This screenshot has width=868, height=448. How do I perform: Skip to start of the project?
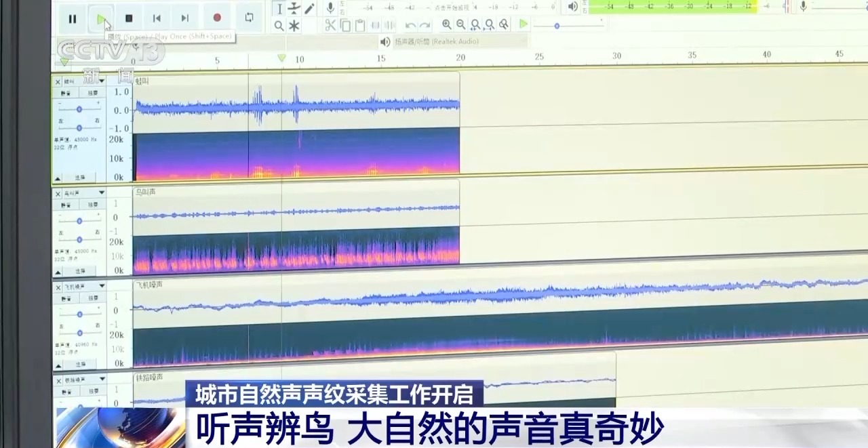[x=157, y=18]
